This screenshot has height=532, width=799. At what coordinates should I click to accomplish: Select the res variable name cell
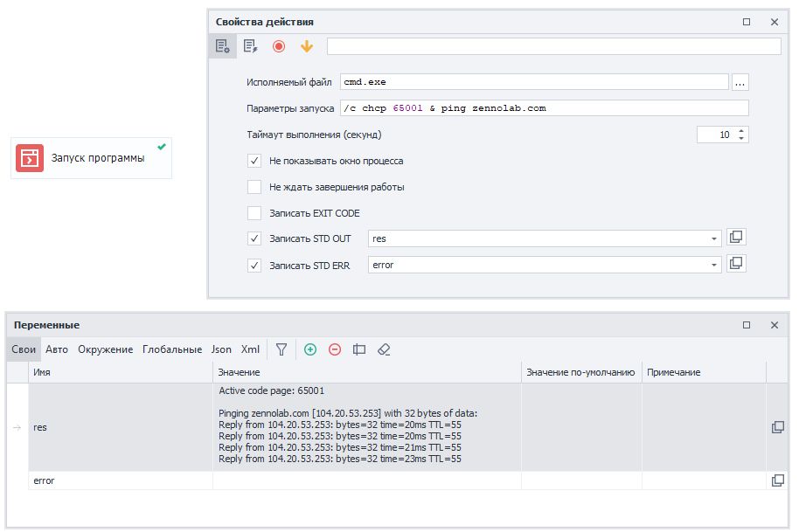[x=121, y=427]
